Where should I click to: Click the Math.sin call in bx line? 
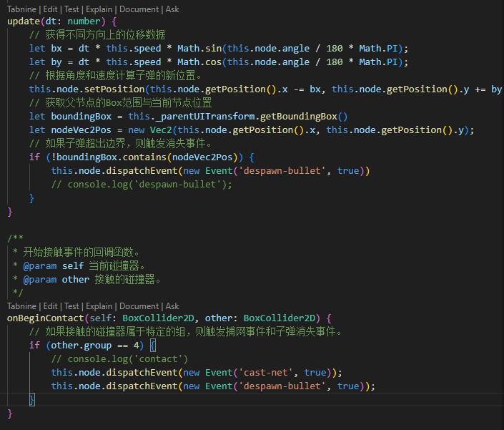199,49
